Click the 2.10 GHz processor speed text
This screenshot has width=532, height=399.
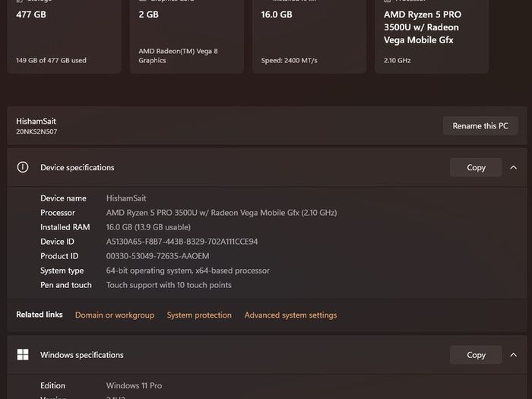pyautogui.click(x=397, y=60)
